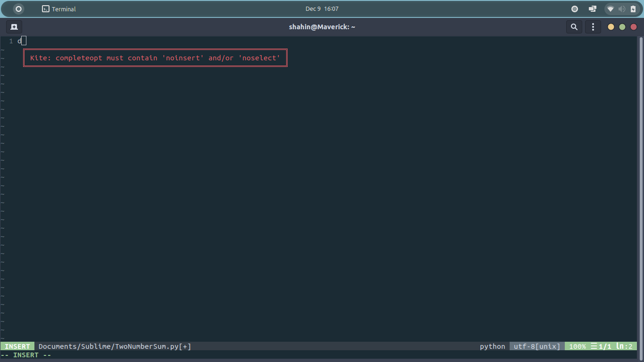Click the workspaces indicator icon in the panel
Viewport: 644px width, 362px height.
tap(592, 8)
